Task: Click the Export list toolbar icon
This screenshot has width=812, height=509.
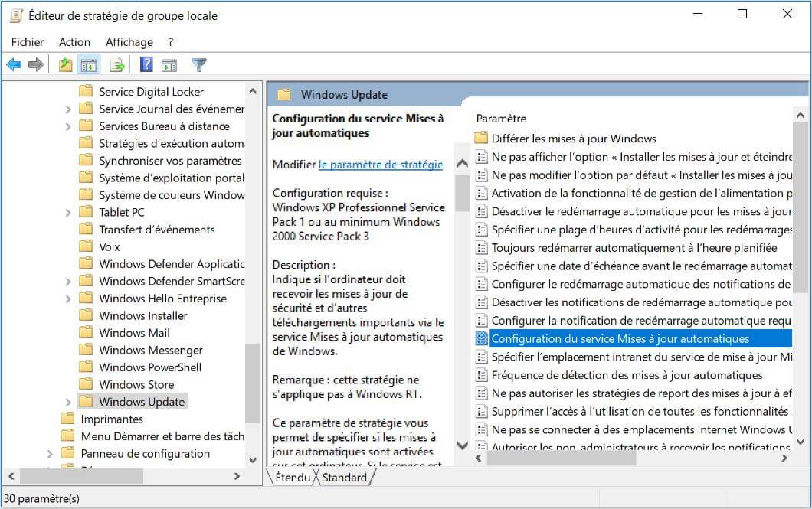Action: [117, 64]
